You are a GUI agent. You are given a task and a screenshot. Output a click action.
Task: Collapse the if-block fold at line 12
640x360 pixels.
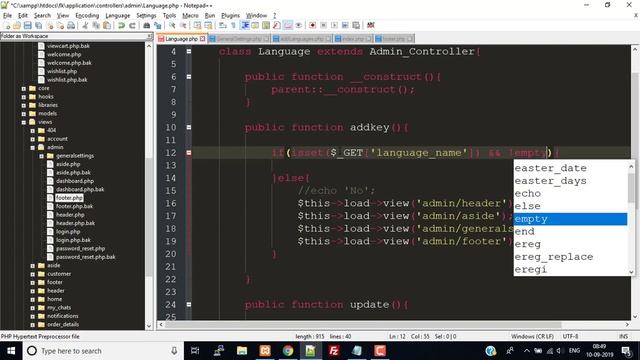click(189, 153)
